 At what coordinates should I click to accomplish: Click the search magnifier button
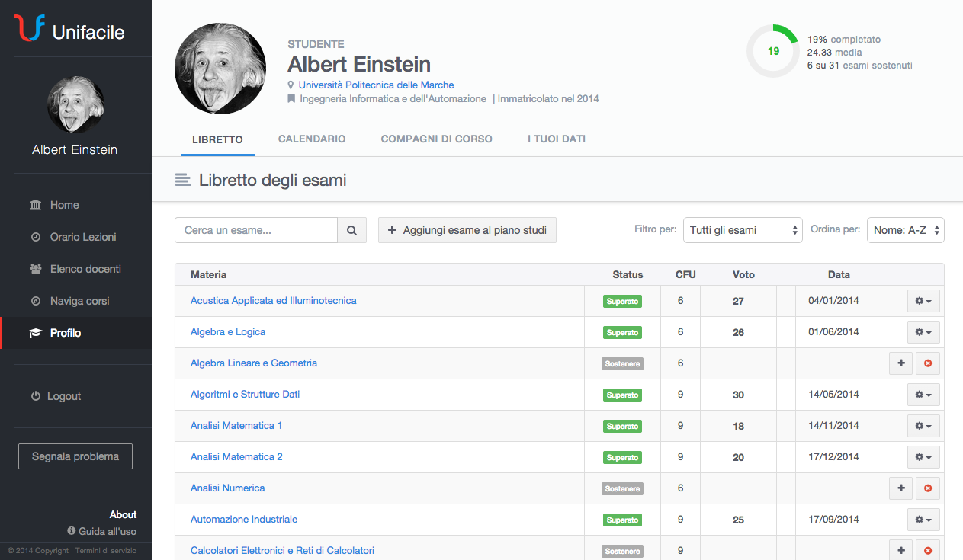(x=351, y=230)
